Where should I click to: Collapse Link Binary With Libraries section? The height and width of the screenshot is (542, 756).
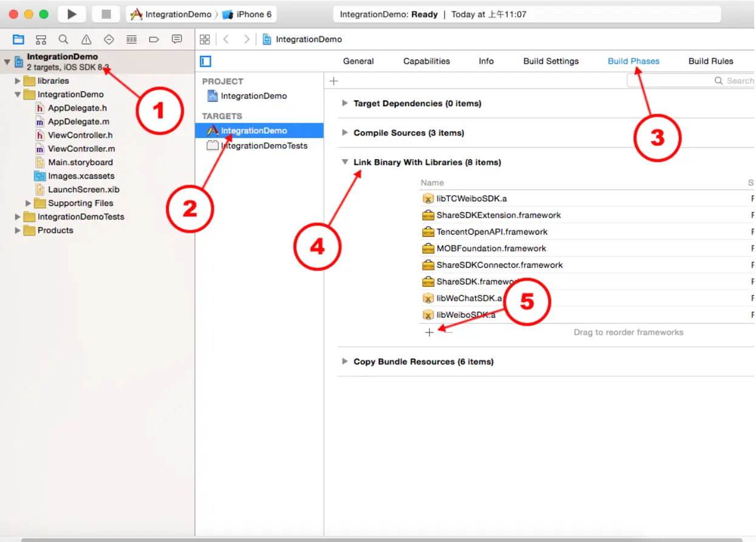pos(345,162)
